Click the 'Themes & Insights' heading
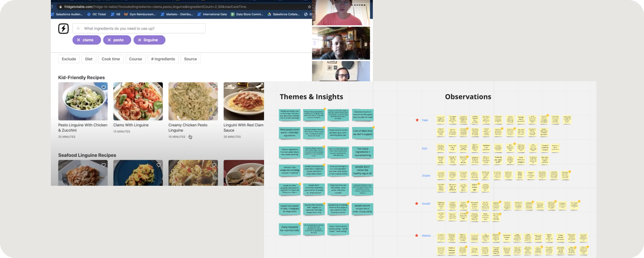The height and width of the screenshot is (258, 644). click(x=311, y=97)
